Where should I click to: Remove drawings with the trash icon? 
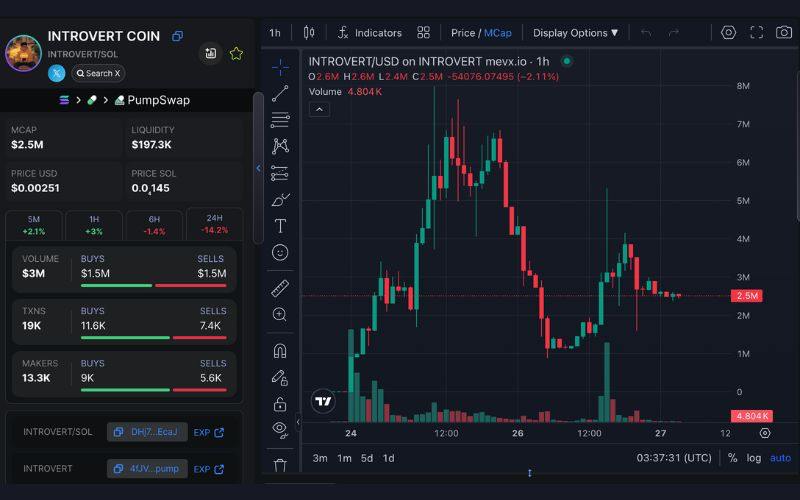coord(280,465)
